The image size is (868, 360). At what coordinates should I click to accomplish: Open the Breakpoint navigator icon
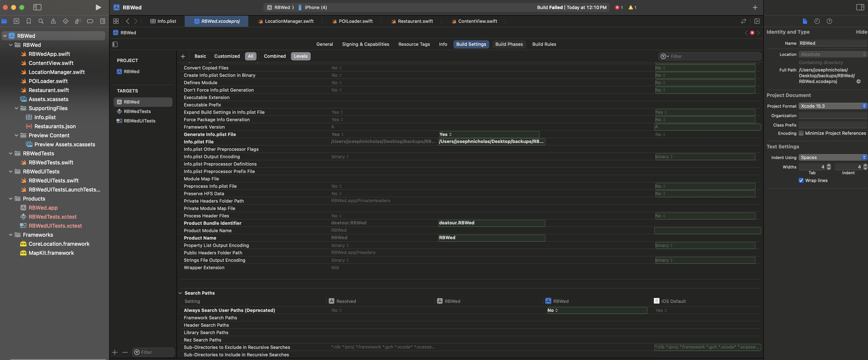click(90, 21)
